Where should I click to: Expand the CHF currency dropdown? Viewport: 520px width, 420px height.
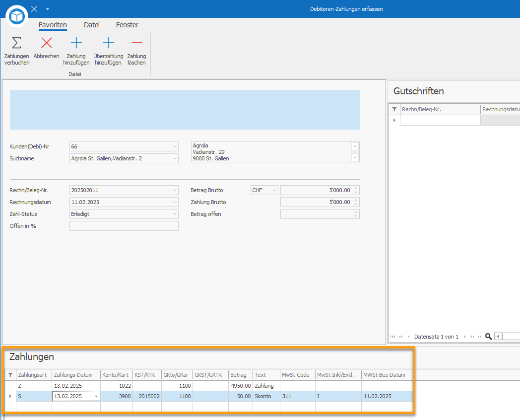274,191
